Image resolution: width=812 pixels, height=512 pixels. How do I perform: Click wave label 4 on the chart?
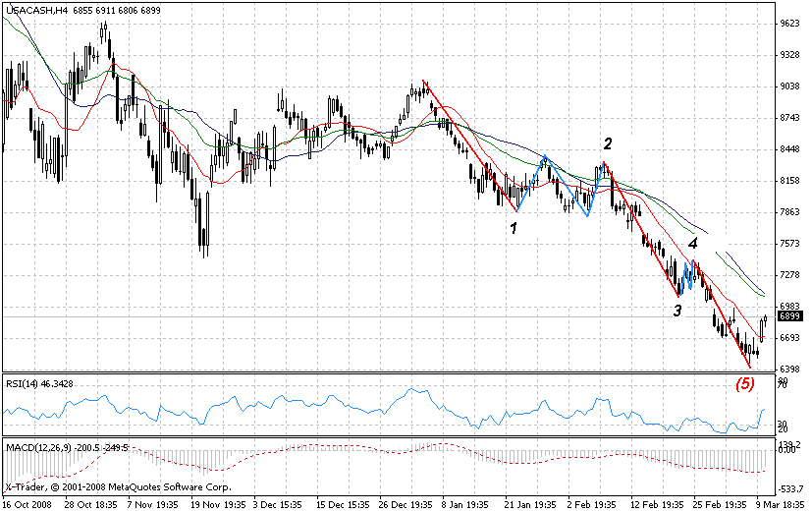tap(692, 243)
